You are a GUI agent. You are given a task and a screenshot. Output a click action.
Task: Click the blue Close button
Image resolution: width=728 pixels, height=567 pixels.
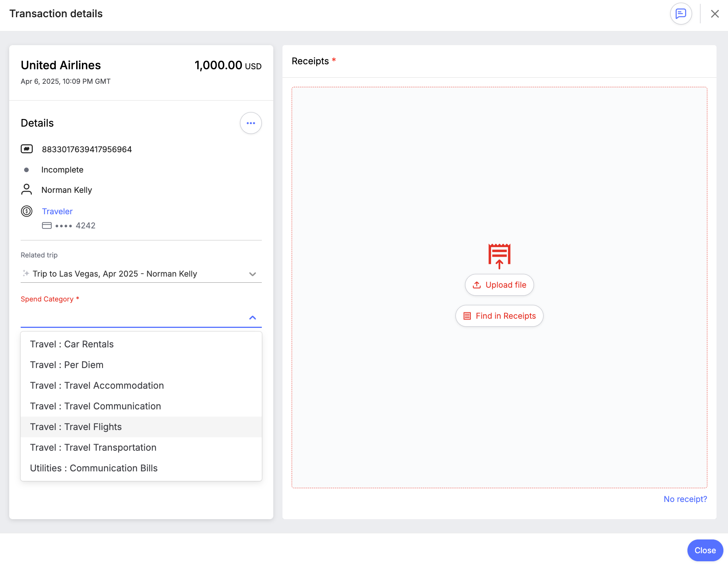click(x=705, y=551)
